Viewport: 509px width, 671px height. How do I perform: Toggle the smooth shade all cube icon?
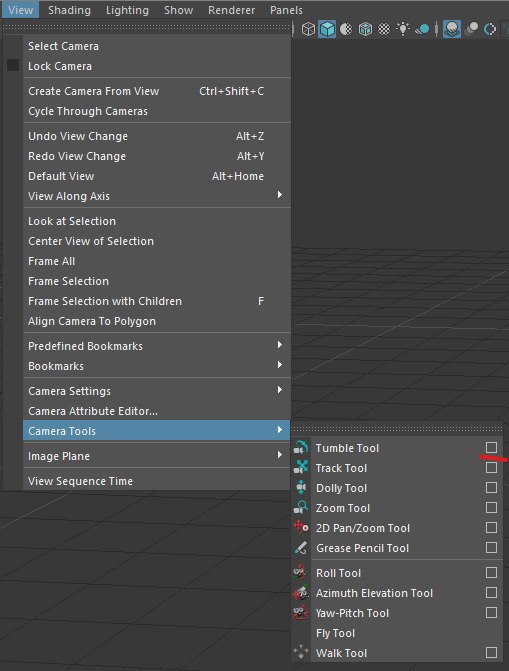click(327, 29)
